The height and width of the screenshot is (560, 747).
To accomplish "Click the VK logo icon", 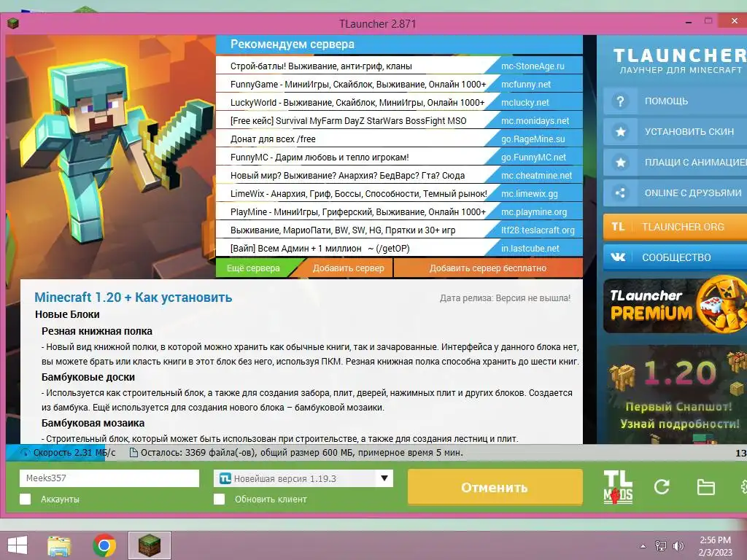I will click(619, 257).
